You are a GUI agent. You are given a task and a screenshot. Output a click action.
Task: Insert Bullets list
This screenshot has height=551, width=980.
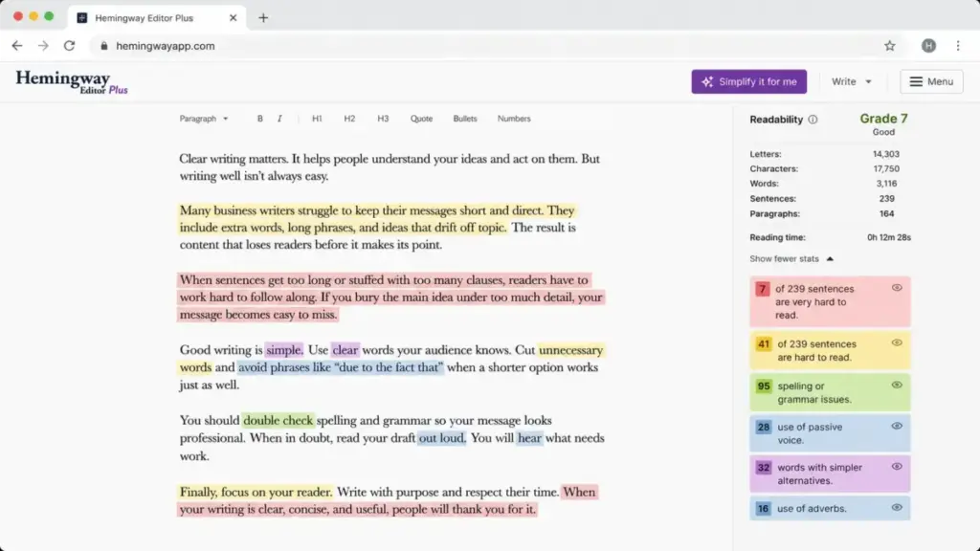(x=465, y=119)
